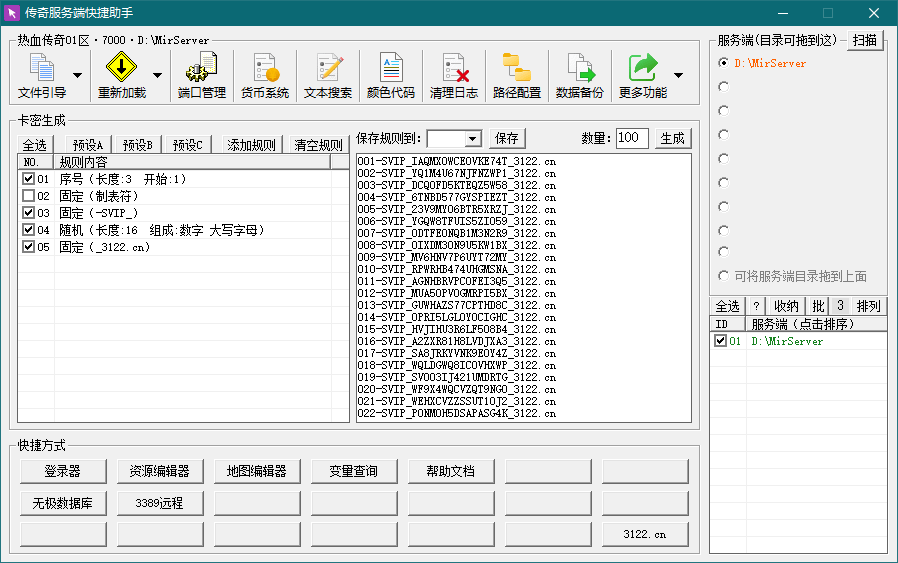
Task: Toggle the 01 D:\MirServer server list checkbox
Action: coord(721,341)
